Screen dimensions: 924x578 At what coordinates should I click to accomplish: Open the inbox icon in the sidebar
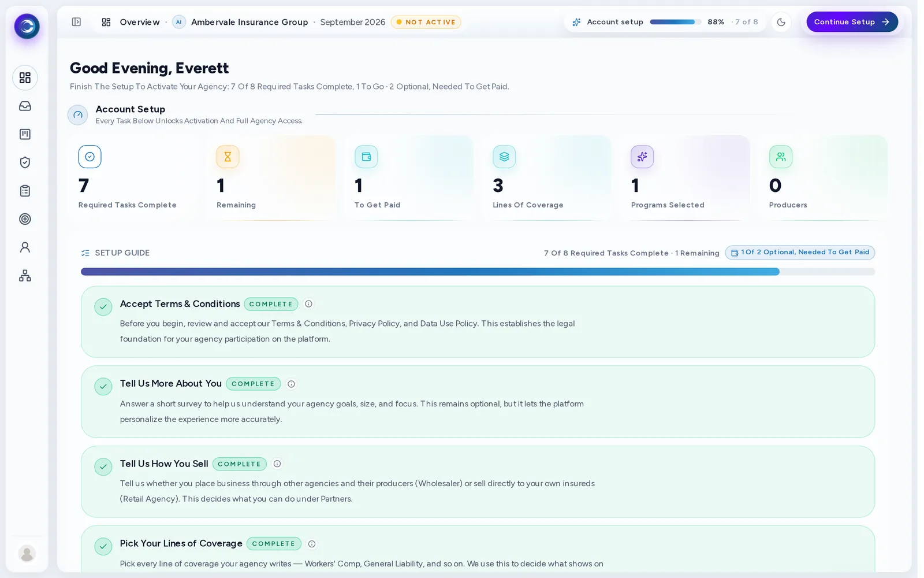point(25,106)
